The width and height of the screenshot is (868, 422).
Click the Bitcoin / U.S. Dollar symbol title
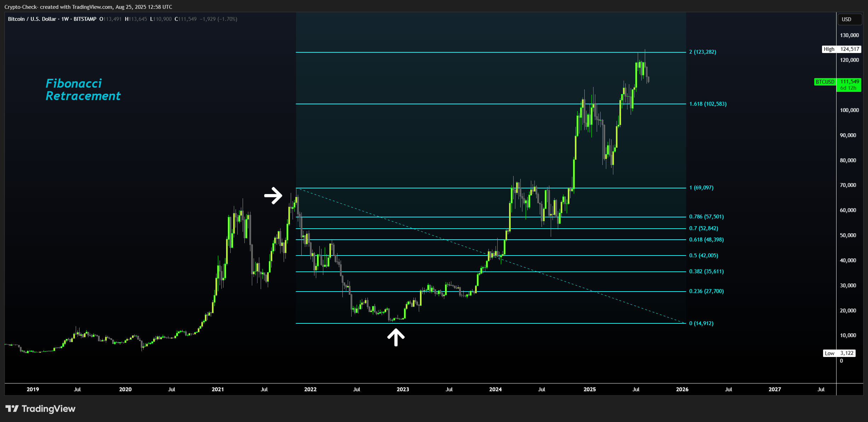(32, 19)
